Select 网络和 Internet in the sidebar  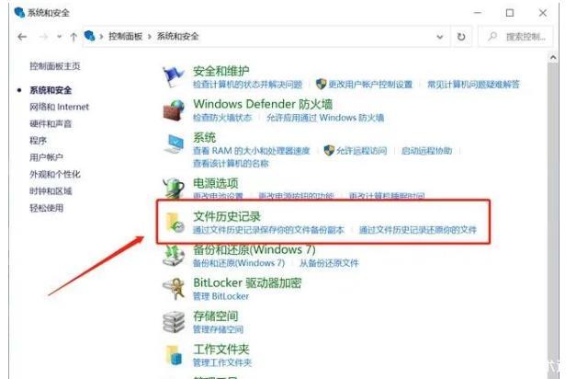[x=59, y=107]
